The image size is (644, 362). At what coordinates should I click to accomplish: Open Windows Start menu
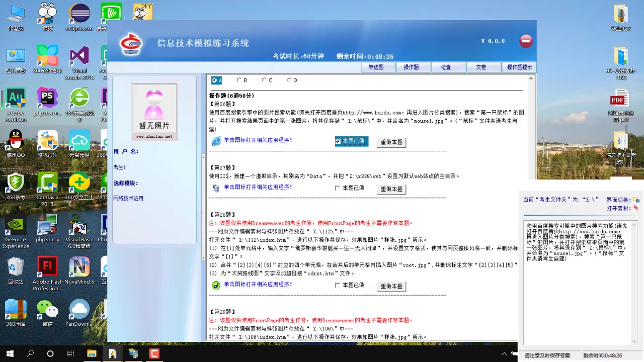click(x=10, y=353)
